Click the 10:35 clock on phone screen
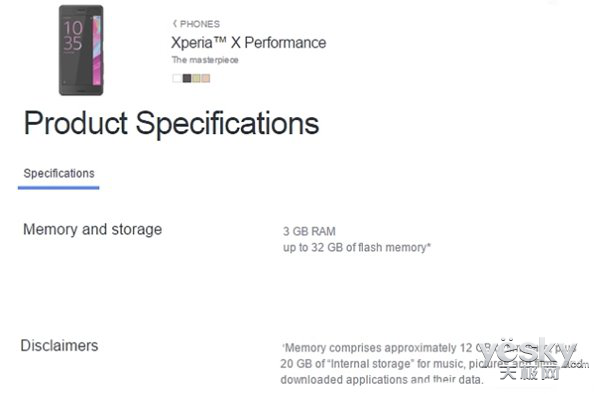 (x=73, y=36)
